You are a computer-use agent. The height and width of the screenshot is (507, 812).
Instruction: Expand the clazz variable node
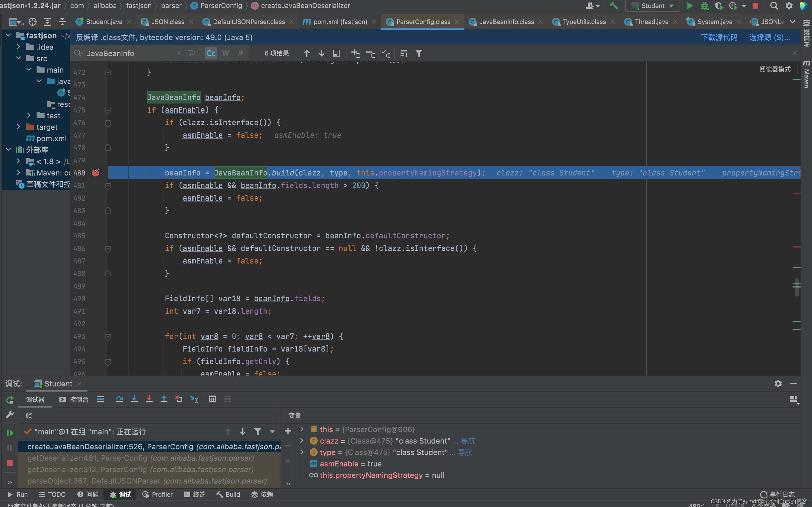pos(302,441)
